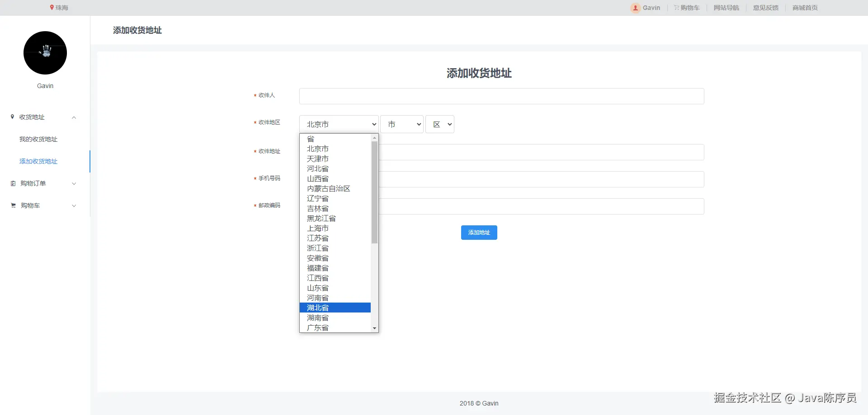Choose 黑龙江省 from the province list
Viewport: 868px width, 415px height.
335,218
